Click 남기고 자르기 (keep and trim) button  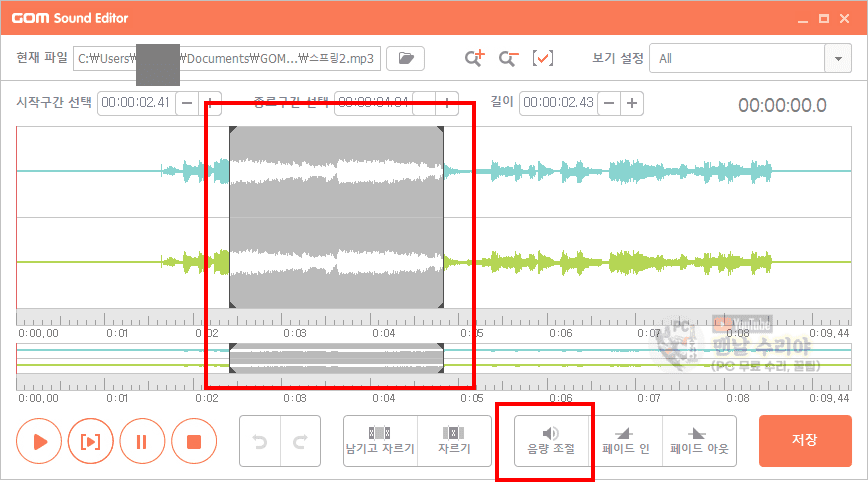(x=379, y=441)
